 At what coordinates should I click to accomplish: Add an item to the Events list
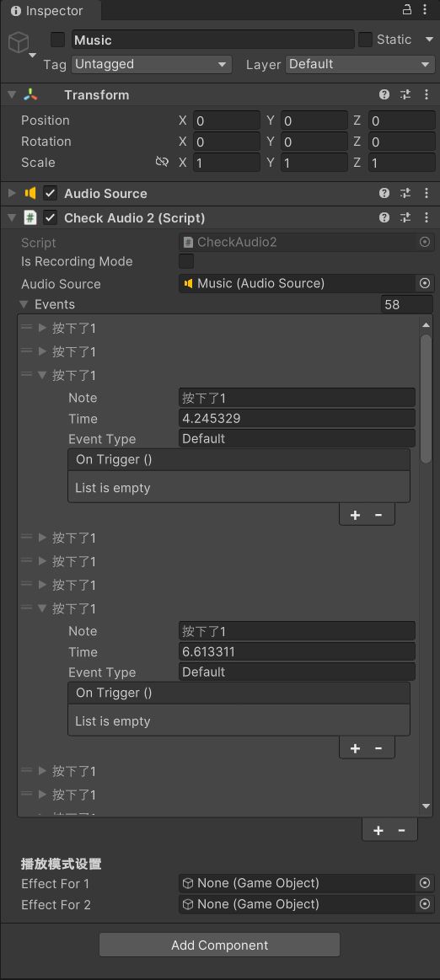pyautogui.click(x=378, y=830)
